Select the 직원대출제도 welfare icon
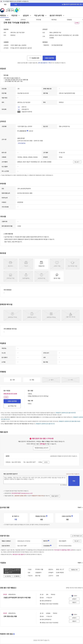Screen dimensions: 83x644 (26, 276)
